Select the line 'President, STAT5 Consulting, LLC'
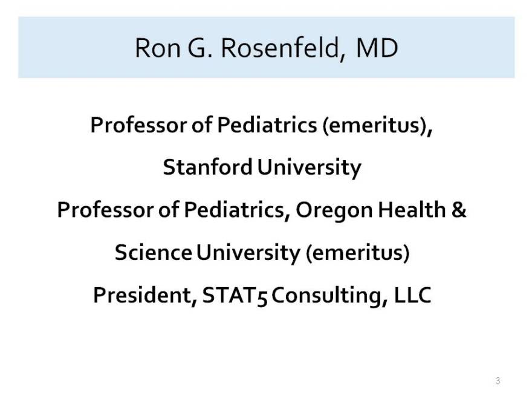The image size is (532, 399). coord(262,295)
